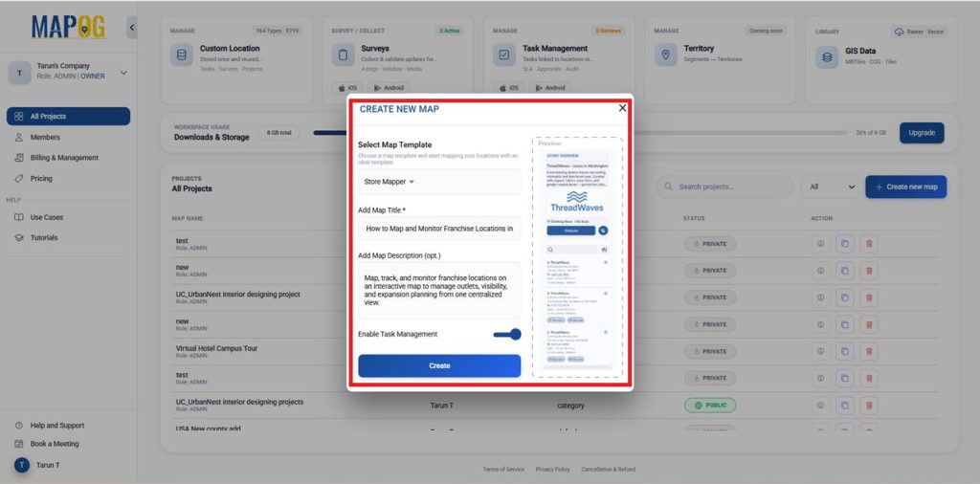Image resolution: width=980 pixels, height=484 pixels.
Task: Click into the Add Map Title field
Action: [438, 229]
